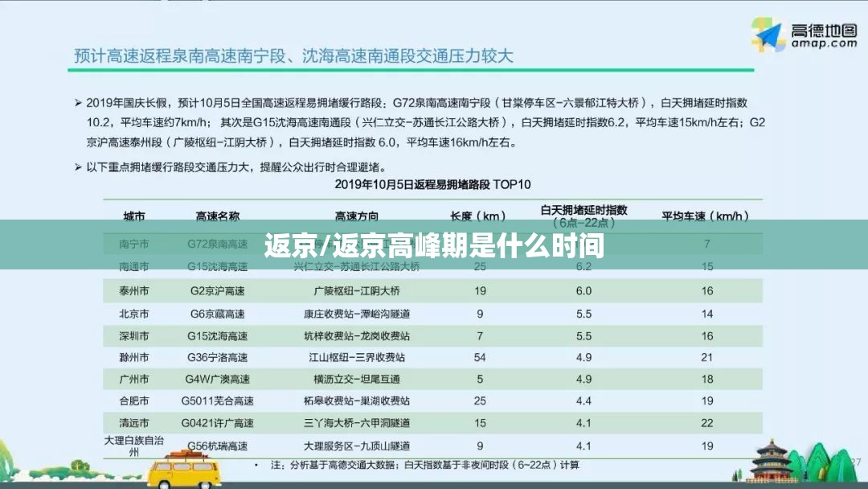Select the 滁州市 city cell

point(134,358)
